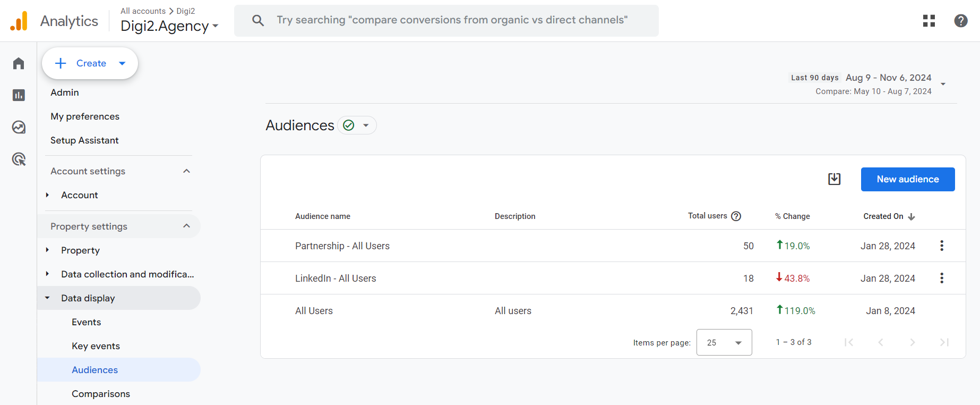Click the Created On sort arrow

[x=912, y=217]
